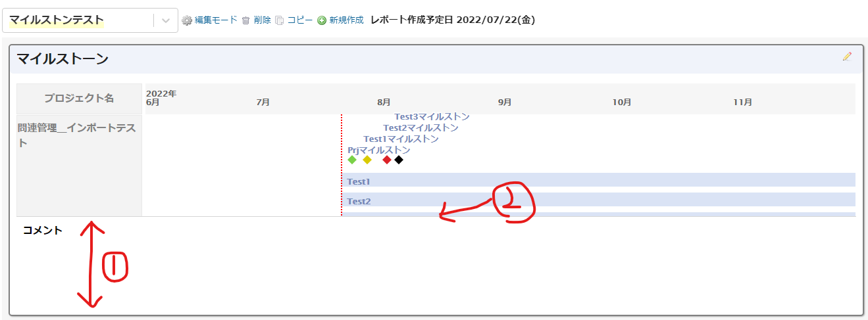868x320 pixels.
Task: Click the pencil edit icon in マイルストーン panel
Action: (847, 57)
